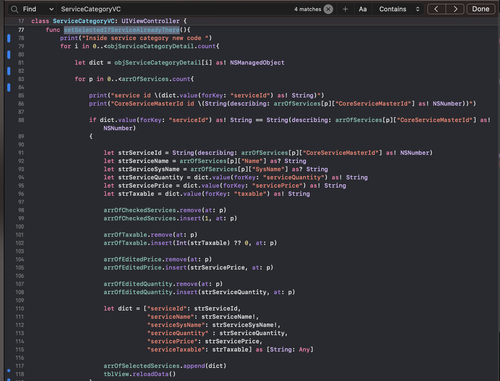Click "serviceQuantity" key on line 113
The width and height of the screenshot is (500, 381).
(x=178, y=333)
